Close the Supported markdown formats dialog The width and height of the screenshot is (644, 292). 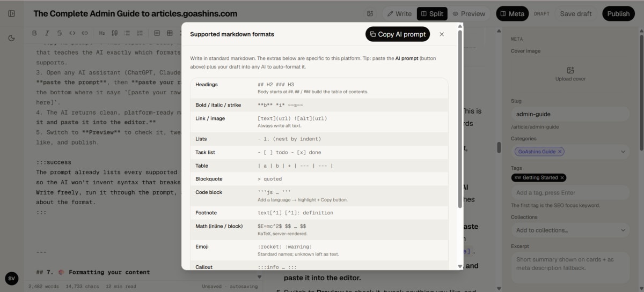point(442,34)
